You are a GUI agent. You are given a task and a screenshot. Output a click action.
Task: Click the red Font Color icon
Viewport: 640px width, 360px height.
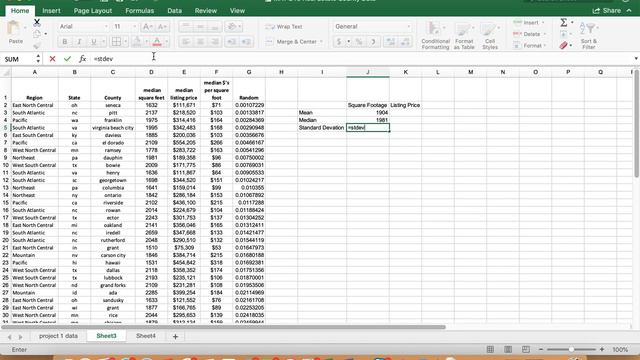coord(157,42)
